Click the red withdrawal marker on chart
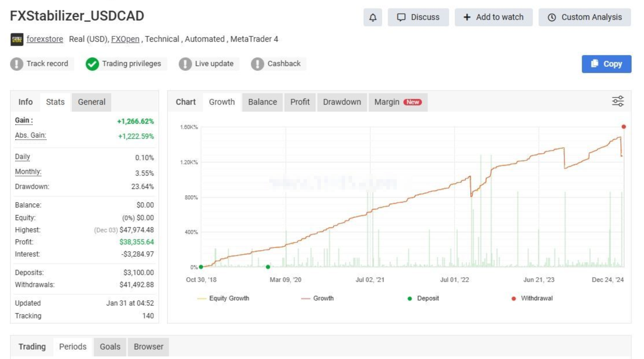Image resolution: width=644 pixels, height=359 pixels. coord(623,127)
